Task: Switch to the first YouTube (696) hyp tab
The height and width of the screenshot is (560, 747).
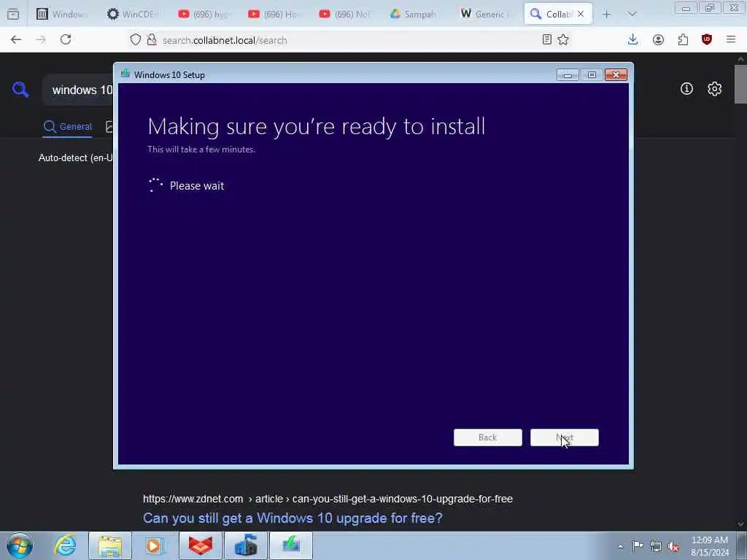Action: 204,15
